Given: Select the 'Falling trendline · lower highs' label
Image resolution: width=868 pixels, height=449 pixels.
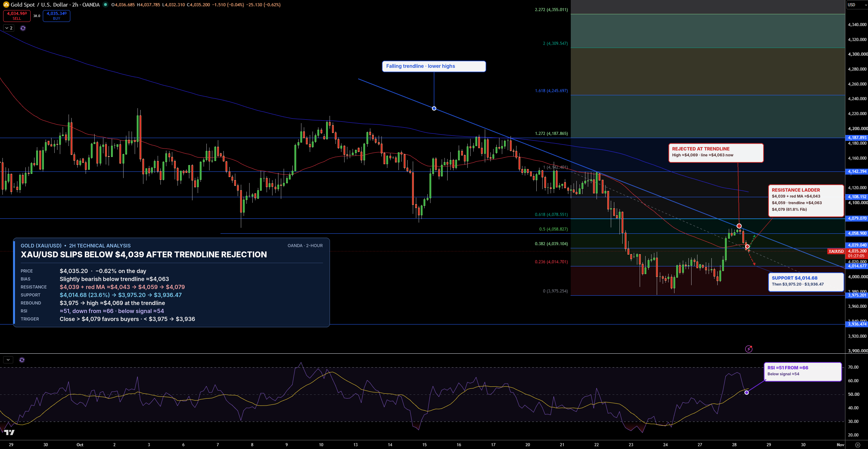Looking at the screenshot, I should click(434, 66).
